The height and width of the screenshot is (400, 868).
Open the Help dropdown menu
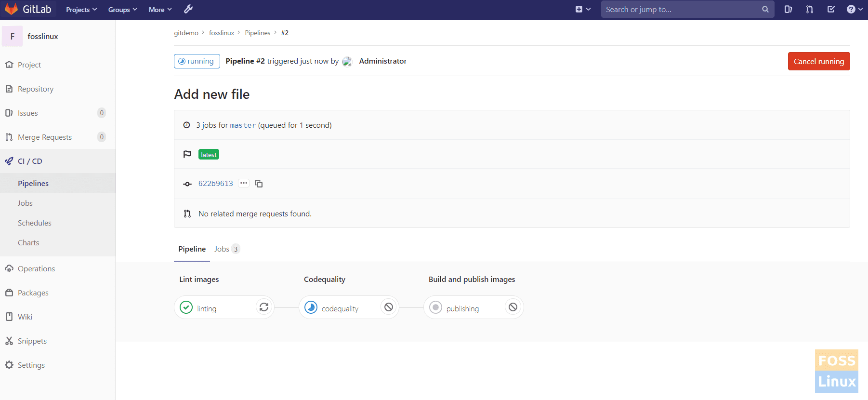point(855,9)
